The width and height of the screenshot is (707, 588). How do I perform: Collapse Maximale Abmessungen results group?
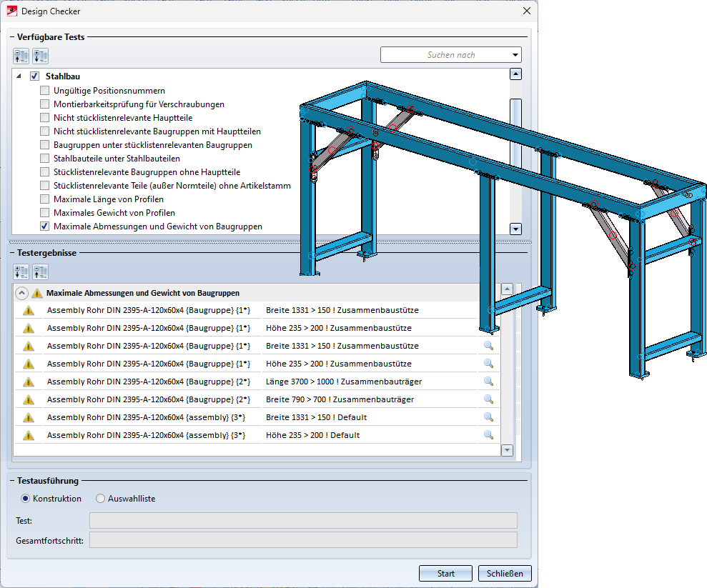tap(21, 293)
